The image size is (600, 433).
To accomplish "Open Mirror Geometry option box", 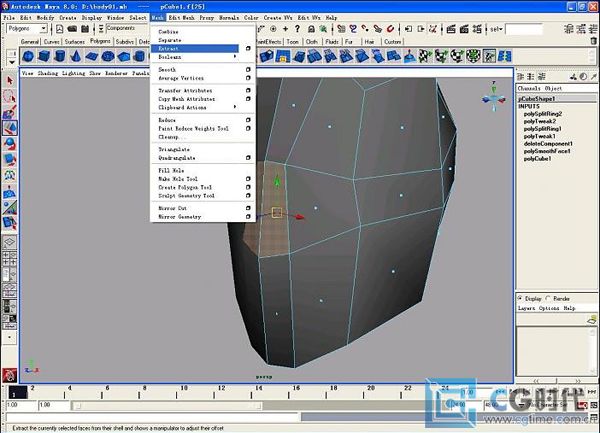I will pyautogui.click(x=248, y=216).
